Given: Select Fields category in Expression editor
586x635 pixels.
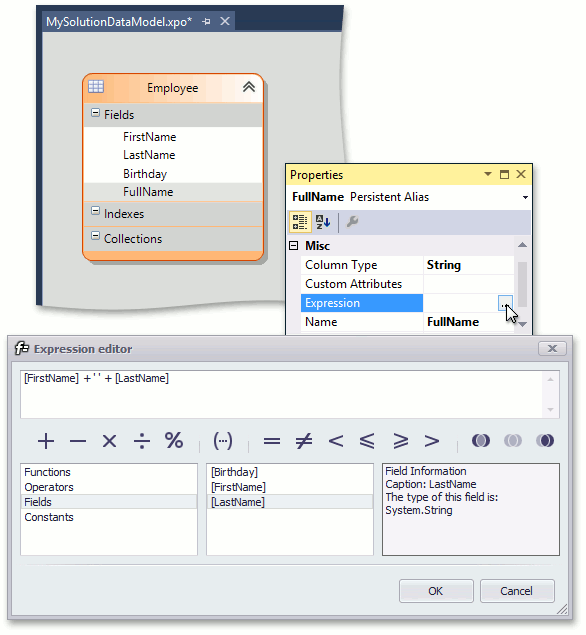Looking at the screenshot, I should tap(109, 502).
